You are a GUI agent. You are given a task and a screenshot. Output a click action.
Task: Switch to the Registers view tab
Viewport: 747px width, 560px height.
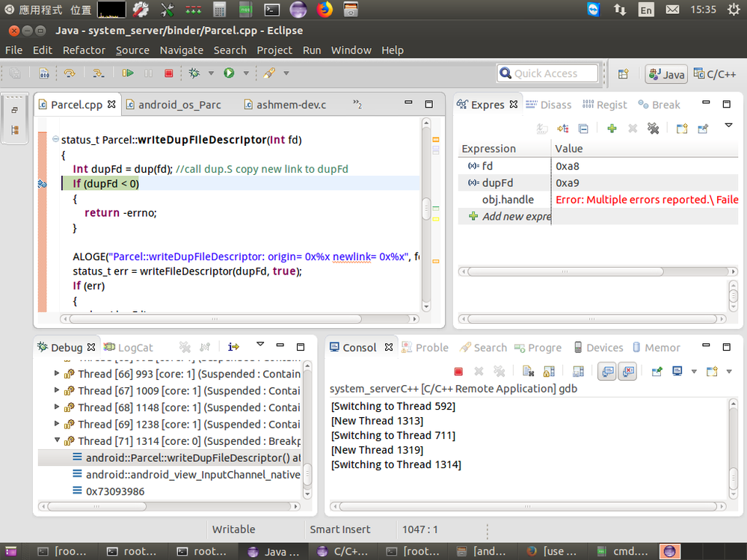click(604, 105)
